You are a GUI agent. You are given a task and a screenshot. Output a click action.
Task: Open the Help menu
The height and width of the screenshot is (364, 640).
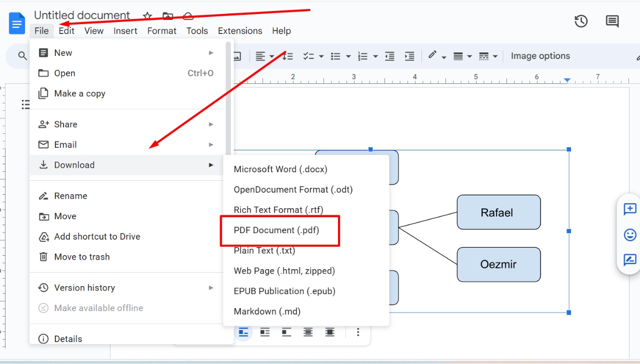[281, 31]
